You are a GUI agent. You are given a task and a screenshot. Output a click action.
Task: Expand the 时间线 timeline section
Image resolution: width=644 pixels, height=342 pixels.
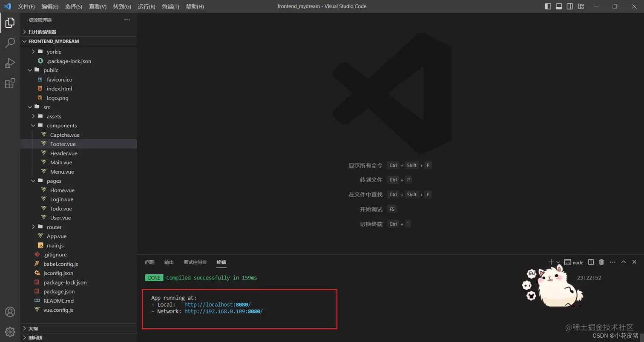point(79,338)
